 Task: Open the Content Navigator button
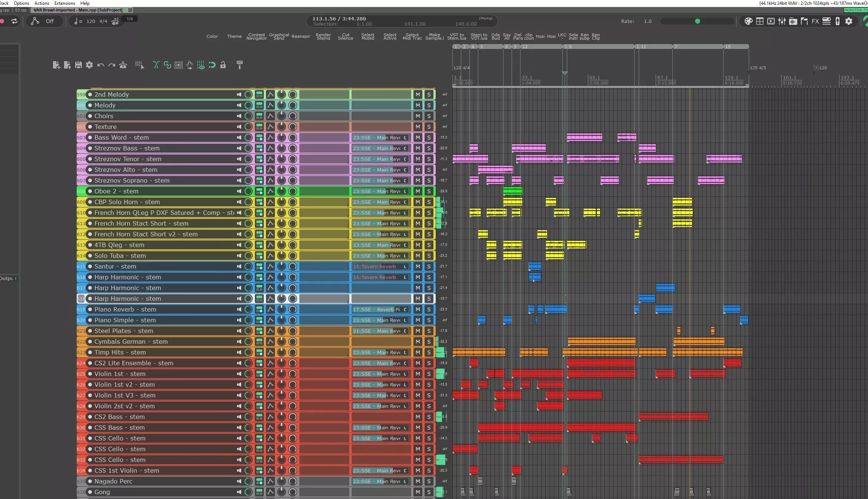point(257,36)
